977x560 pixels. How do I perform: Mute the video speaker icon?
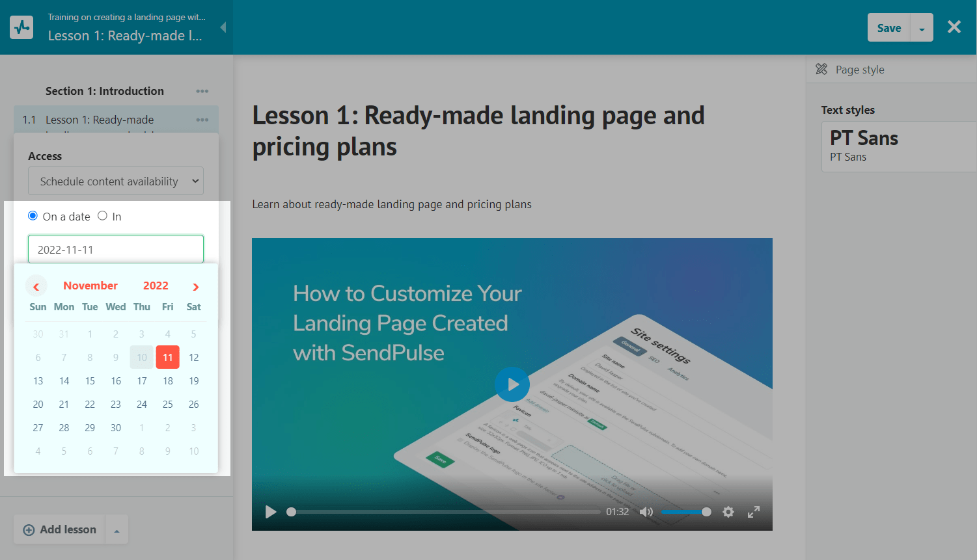[646, 512]
